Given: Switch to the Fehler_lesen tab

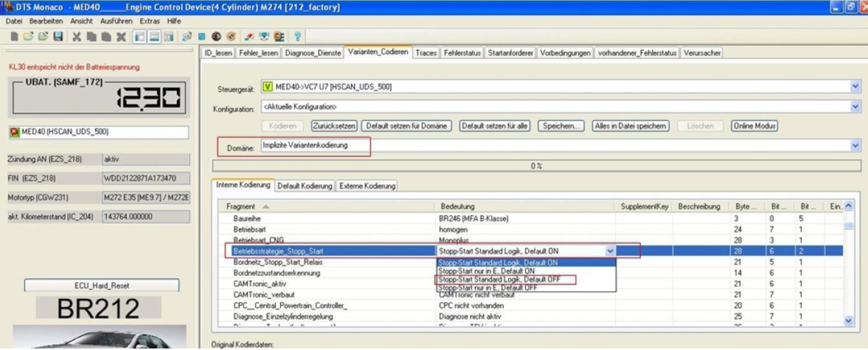Looking at the screenshot, I should coord(258,53).
